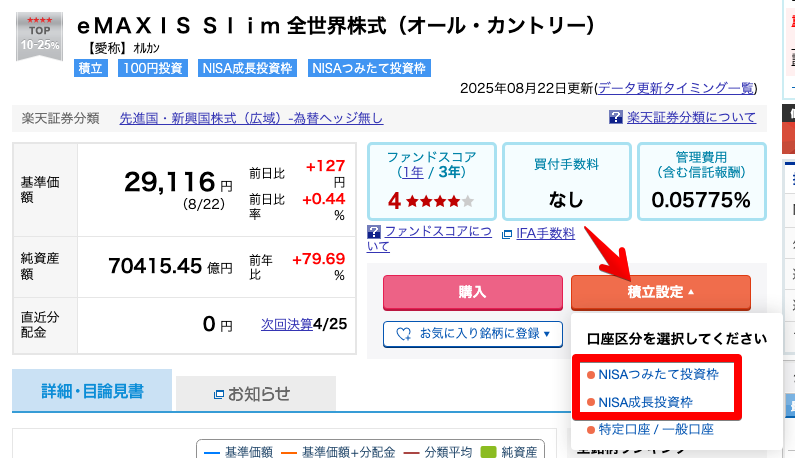Click the 100円投資 tag badge
The image size is (795, 458).
tap(153, 68)
